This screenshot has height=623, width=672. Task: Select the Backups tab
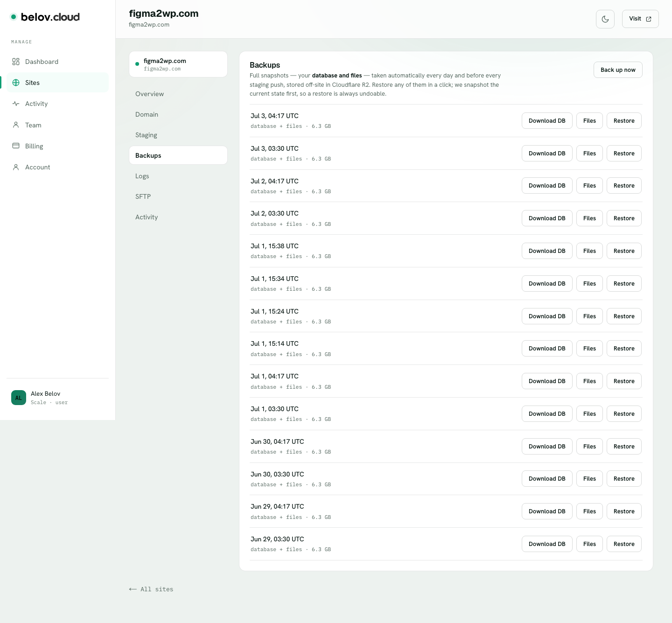coord(178,155)
